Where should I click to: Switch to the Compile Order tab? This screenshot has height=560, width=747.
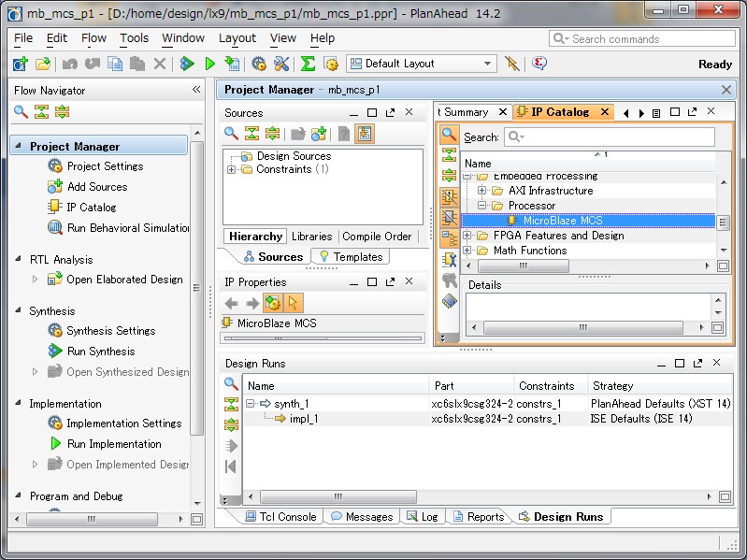[377, 237]
